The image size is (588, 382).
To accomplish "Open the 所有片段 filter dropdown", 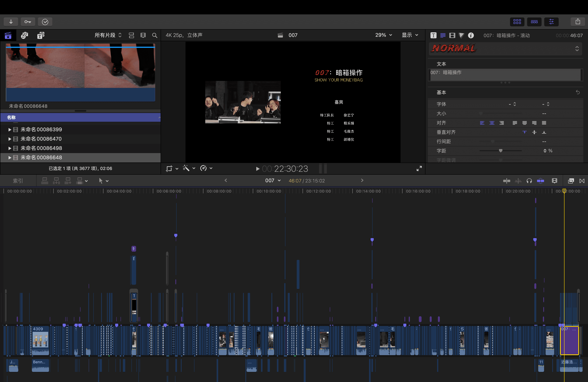I will pyautogui.click(x=108, y=35).
